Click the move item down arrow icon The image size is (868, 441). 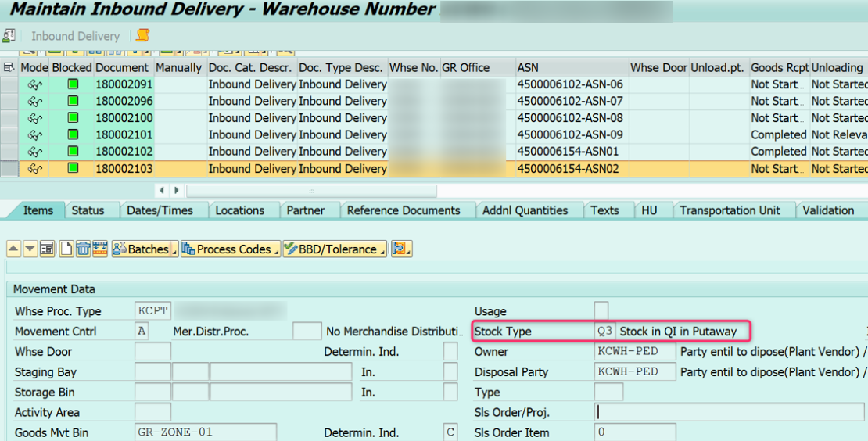(x=30, y=249)
